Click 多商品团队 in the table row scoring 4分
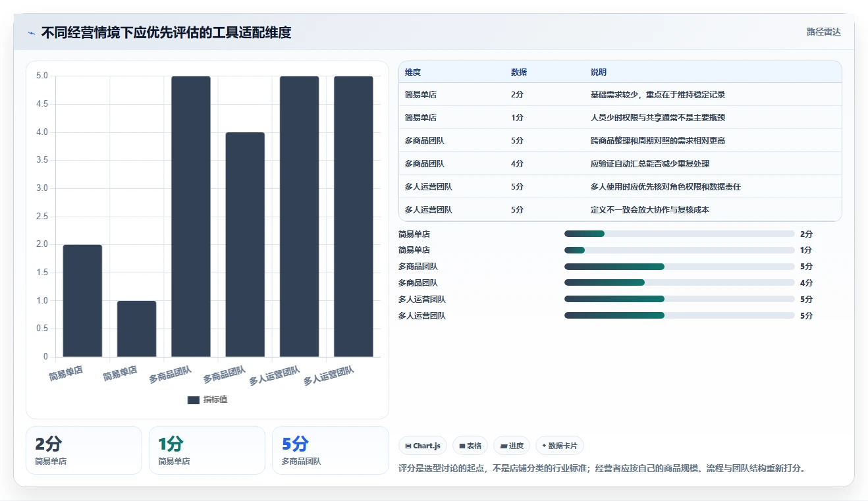The image size is (868, 501). coord(425,164)
